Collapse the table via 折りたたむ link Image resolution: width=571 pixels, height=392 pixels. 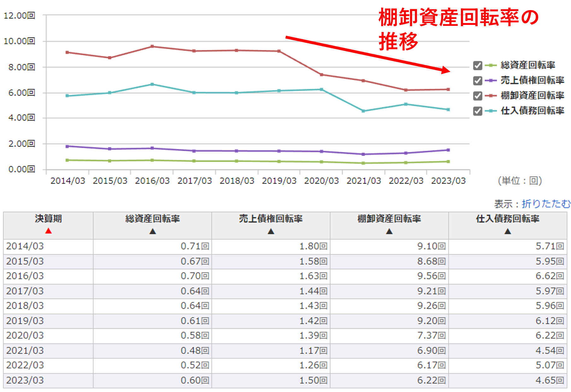pyautogui.click(x=546, y=204)
